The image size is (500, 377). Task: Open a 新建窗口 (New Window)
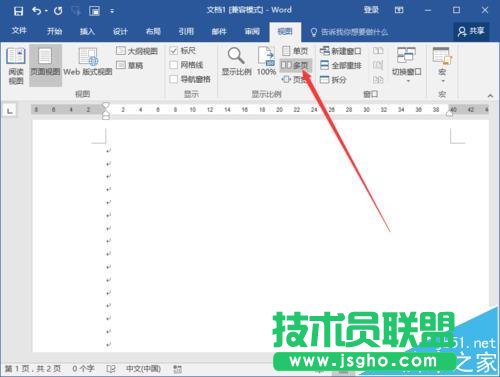(340, 51)
